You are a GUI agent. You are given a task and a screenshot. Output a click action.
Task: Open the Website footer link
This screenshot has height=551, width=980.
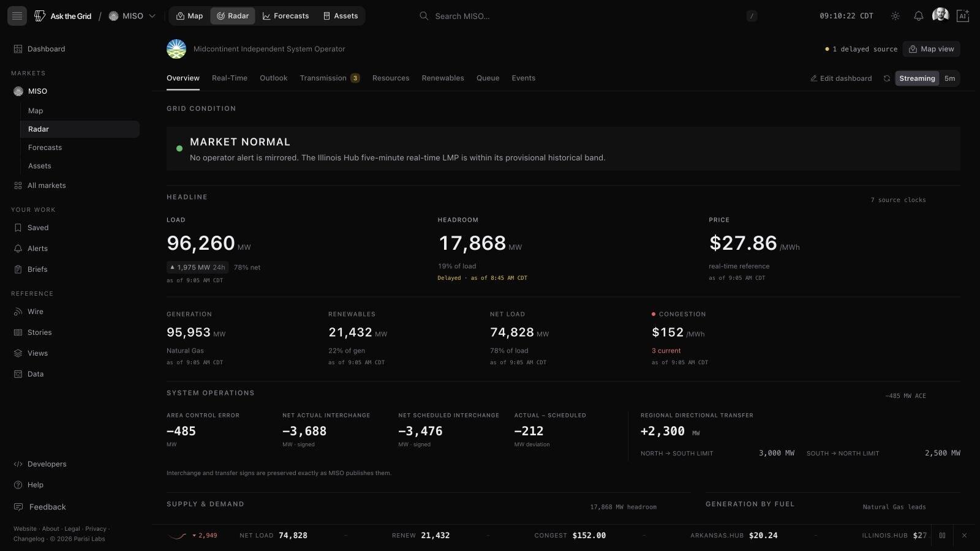(25, 529)
